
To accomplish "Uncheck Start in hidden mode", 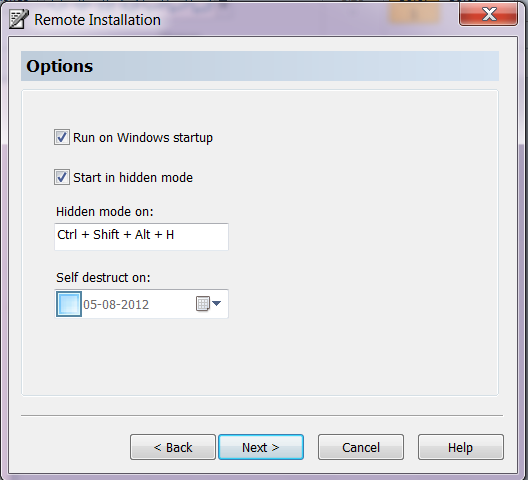I will pyautogui.click(x=62, y=177).
